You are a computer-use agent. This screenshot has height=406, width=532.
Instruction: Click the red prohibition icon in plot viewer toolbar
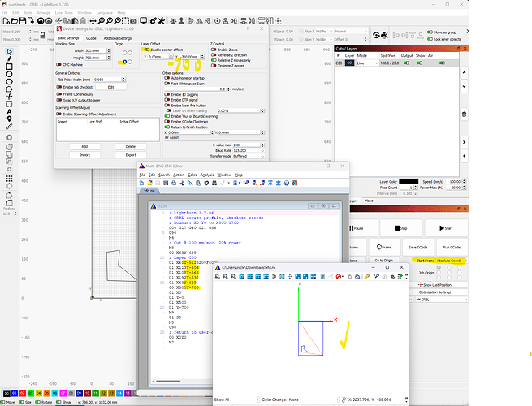339,277
